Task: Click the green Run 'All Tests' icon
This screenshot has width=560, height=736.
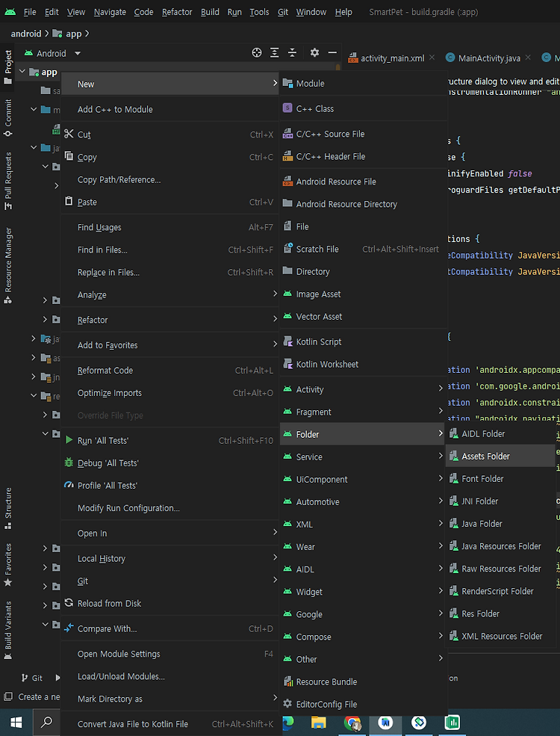Action: (69, 440)
